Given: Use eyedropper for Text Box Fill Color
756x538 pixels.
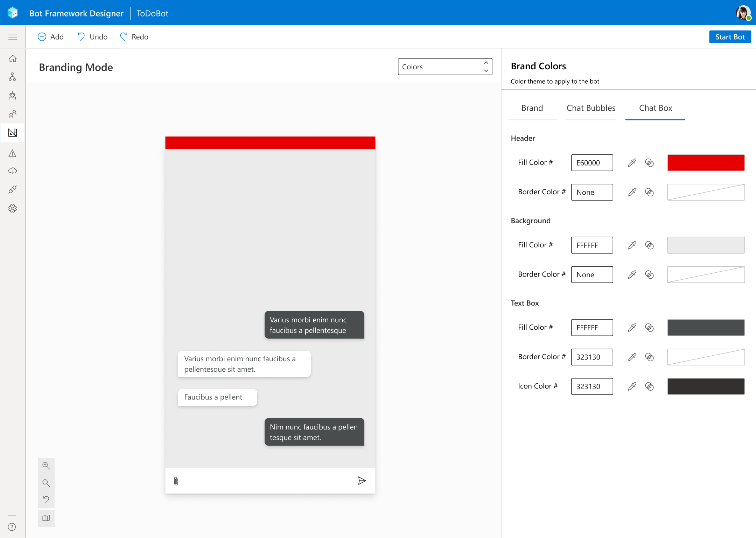Looking at the screenshot, I should [632, 328].
